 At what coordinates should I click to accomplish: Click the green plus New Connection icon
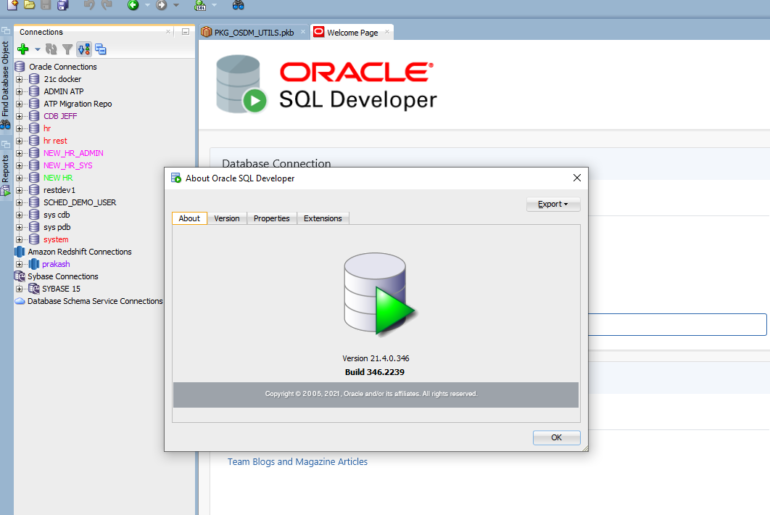point(23,49)
